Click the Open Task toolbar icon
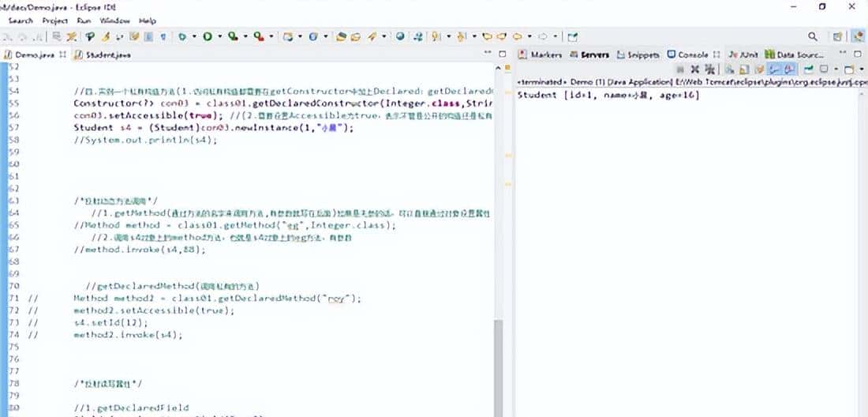868x417 pixels. tap(356, 36)
